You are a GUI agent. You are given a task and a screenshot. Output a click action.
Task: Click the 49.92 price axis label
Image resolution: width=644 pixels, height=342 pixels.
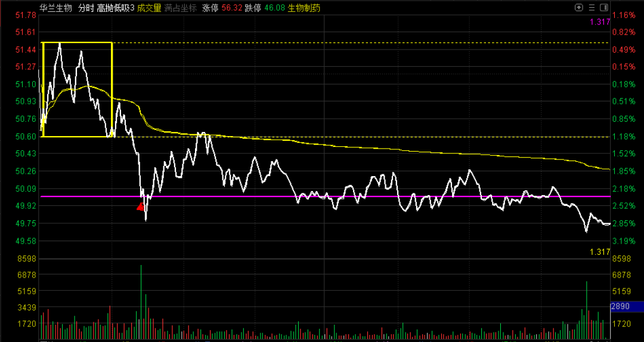26,205
